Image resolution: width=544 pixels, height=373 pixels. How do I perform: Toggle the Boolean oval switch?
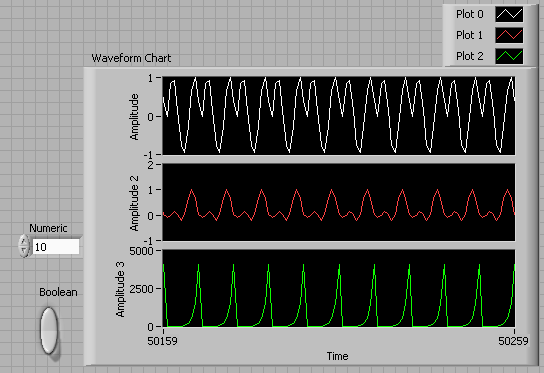49,330
